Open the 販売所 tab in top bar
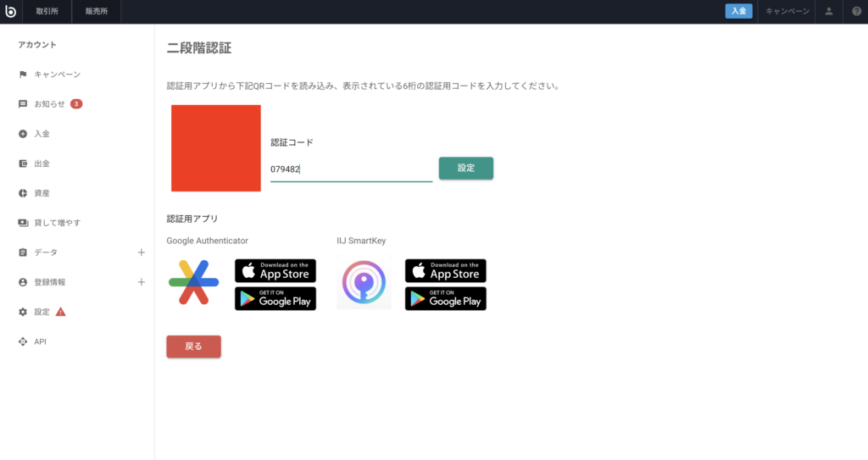This screenshot has height=460, width=868. (x=97, y=11)
